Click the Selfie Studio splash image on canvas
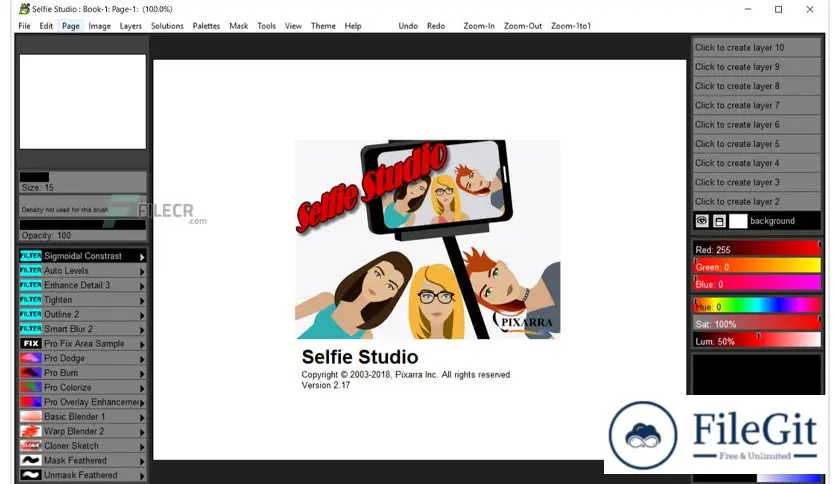The width and height of the screenshot is (836, 484). [427, 239]
